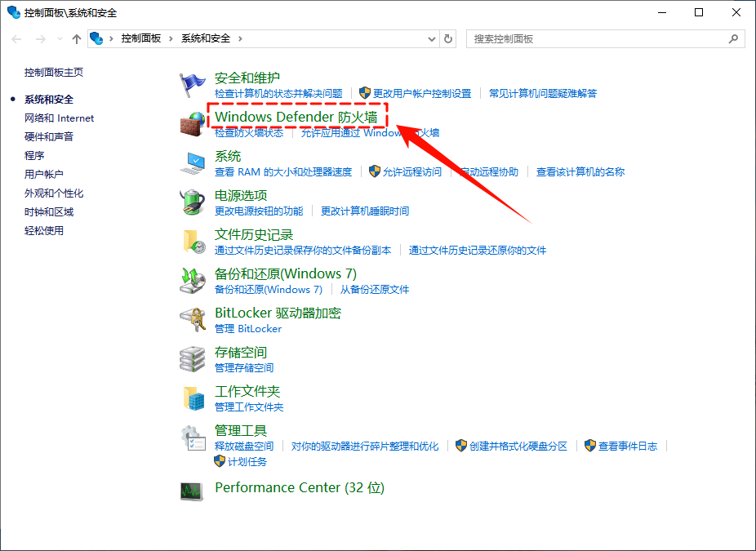756x551 pixels.
Task: Click the 电源选项 battery icon
Action: [193, 202]
